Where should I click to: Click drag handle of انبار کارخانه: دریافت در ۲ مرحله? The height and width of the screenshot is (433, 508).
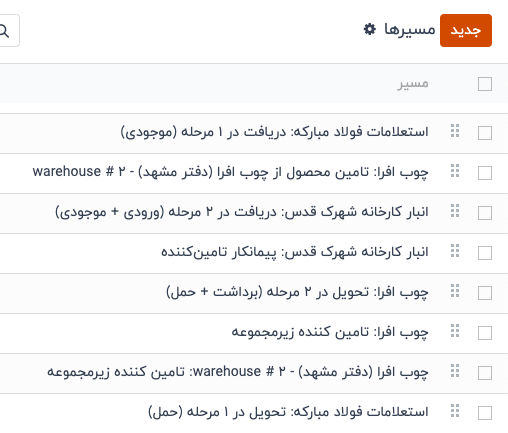[x=455, y=211]
